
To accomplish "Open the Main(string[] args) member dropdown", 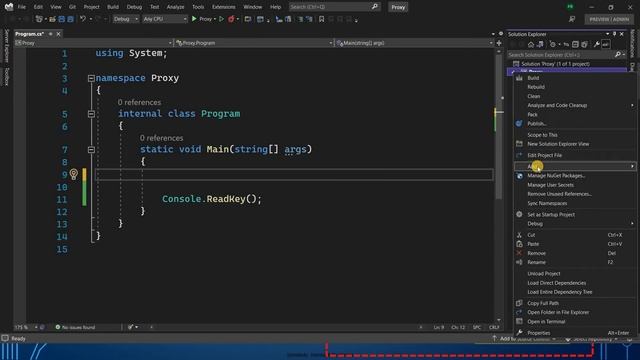I will (x=414, y=43).
